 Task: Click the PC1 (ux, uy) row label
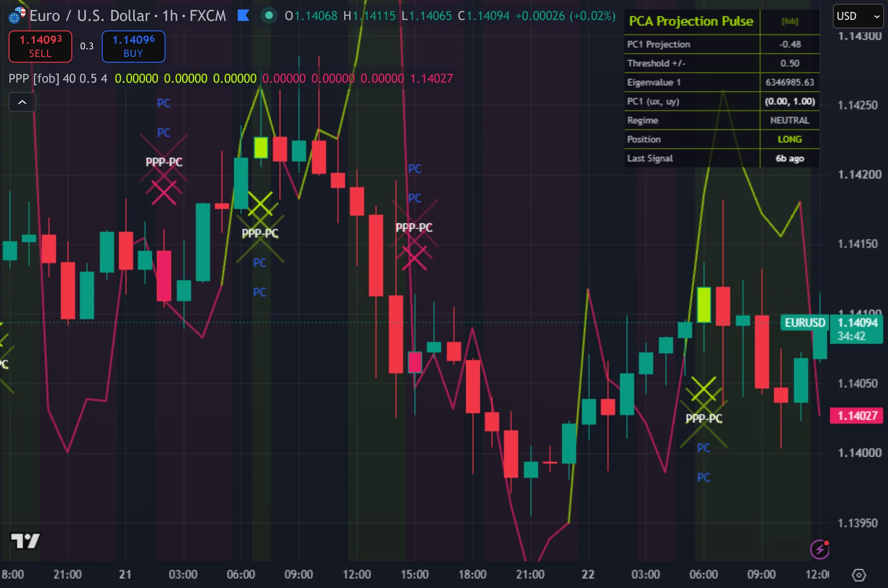tap(653, 101)
